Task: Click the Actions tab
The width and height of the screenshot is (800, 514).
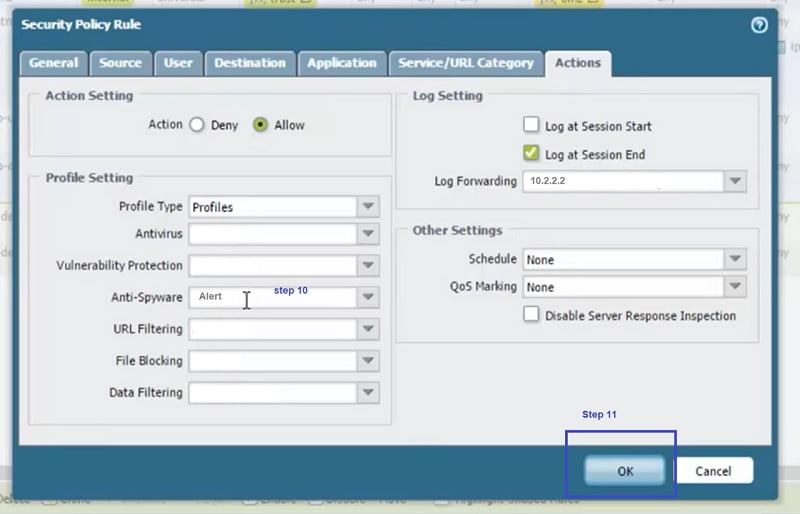Action: (578, 63)
